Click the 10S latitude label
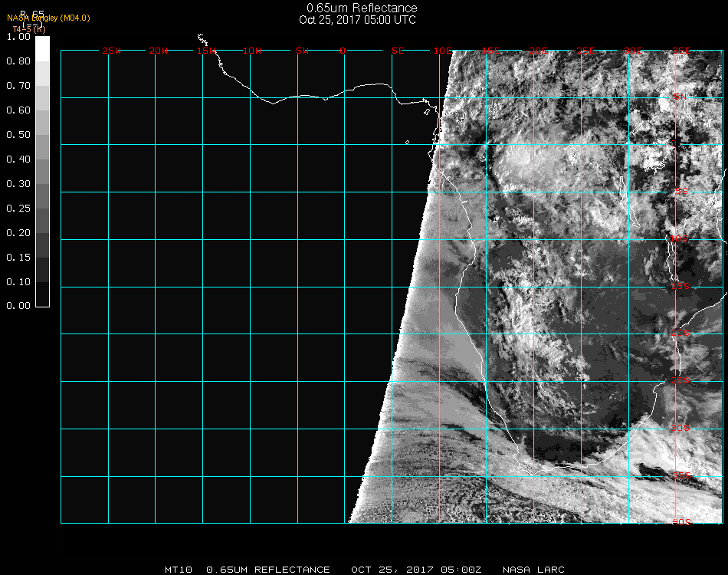 680,239
